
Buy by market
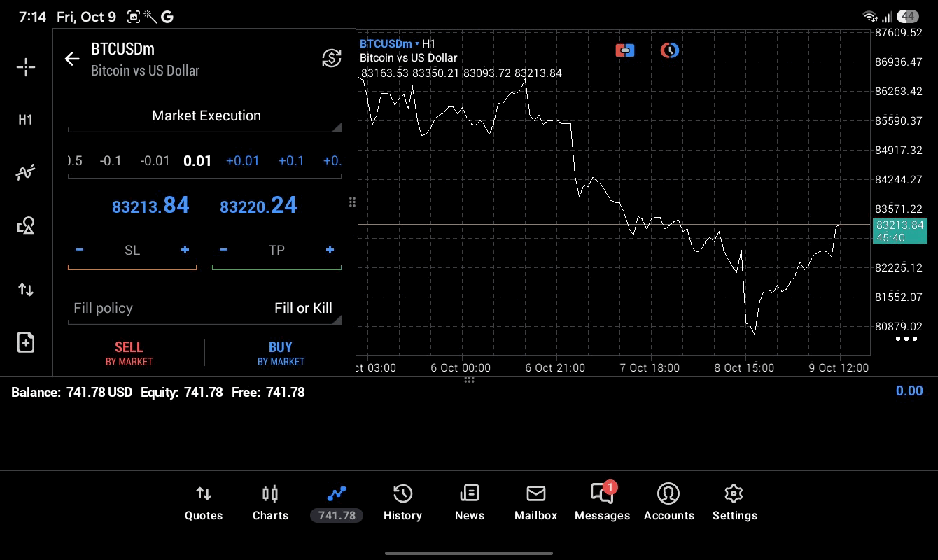(x=281, y=353)
